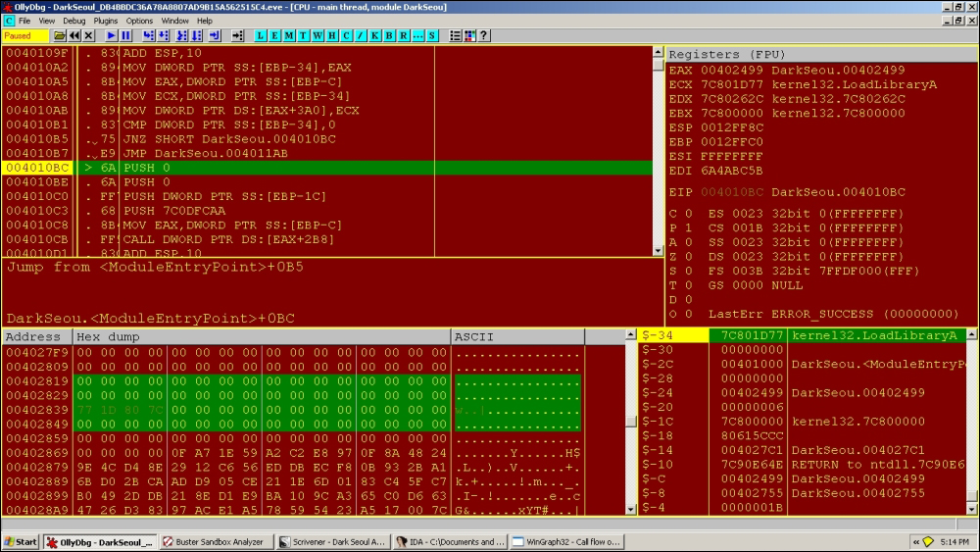Click the Step into icon

148,35
